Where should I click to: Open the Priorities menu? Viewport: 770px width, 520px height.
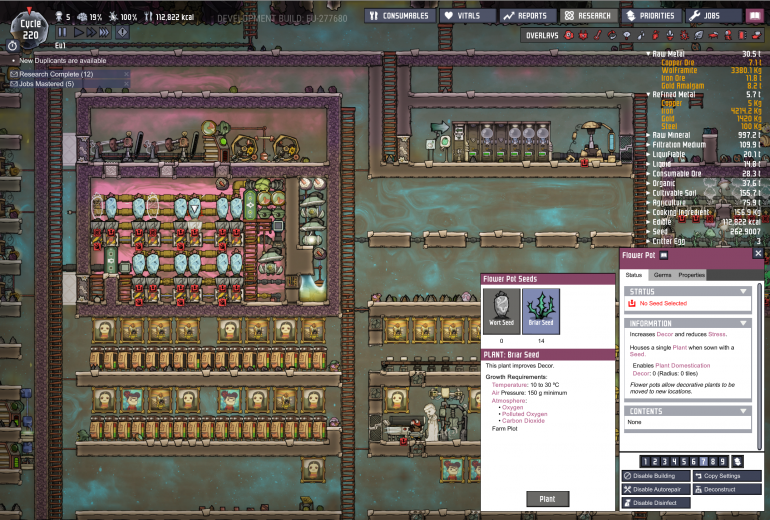coord(651,16)
